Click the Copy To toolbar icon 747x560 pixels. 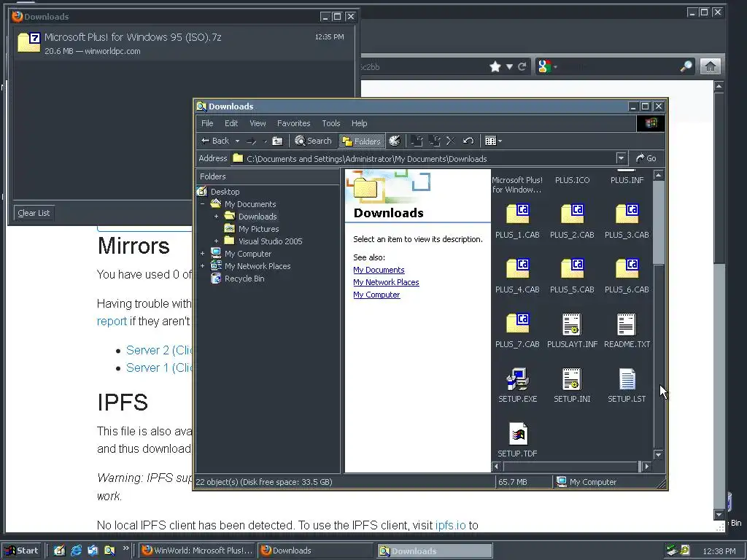pyautogui.click(x=434, y=141)
